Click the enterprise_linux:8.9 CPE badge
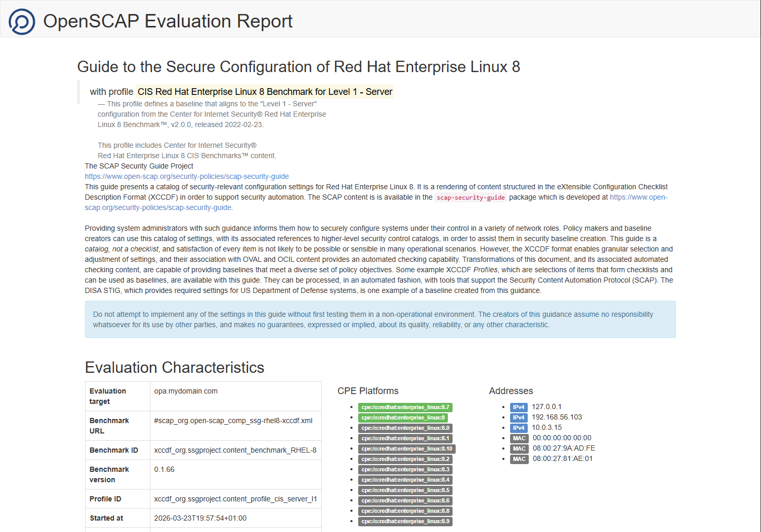Screen dimensions: 761x532 405,521
